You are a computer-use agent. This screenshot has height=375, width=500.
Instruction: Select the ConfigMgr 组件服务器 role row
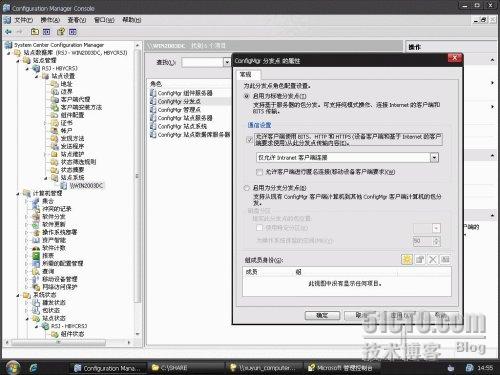coord(190,93)
